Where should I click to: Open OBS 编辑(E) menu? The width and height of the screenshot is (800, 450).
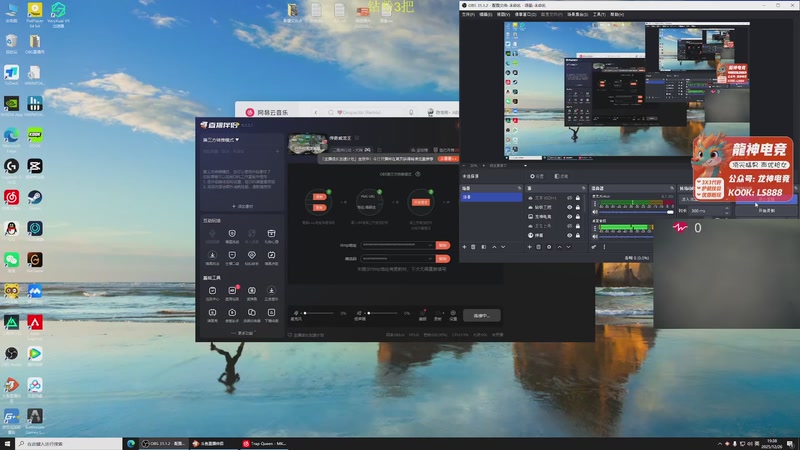tap(486, 14)
